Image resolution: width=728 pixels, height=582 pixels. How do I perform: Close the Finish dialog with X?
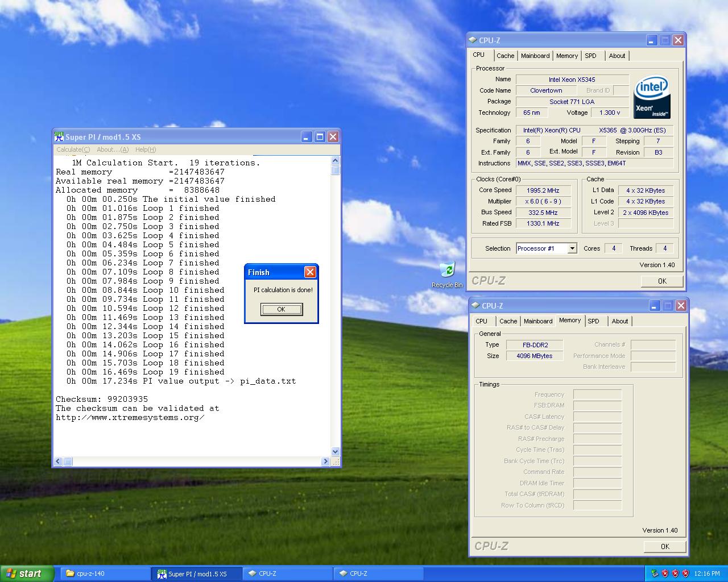310,272
